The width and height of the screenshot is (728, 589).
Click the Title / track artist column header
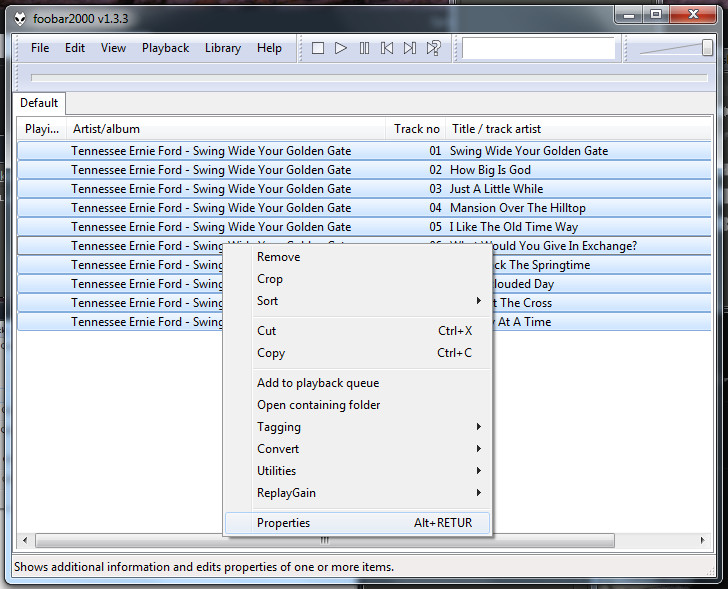point(578,129)
